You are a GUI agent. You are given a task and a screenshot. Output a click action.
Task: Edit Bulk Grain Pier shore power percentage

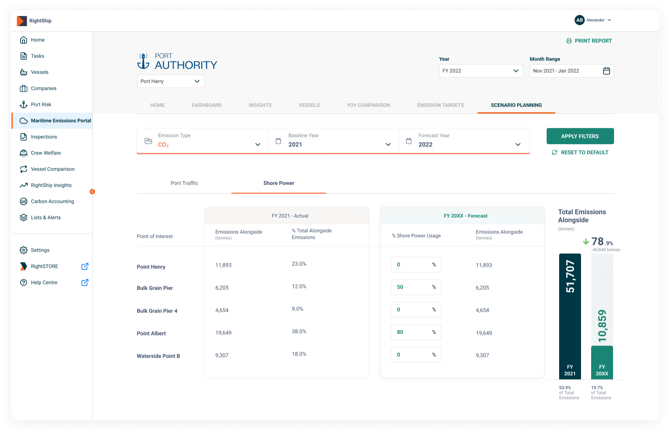(x=414, y=287)
